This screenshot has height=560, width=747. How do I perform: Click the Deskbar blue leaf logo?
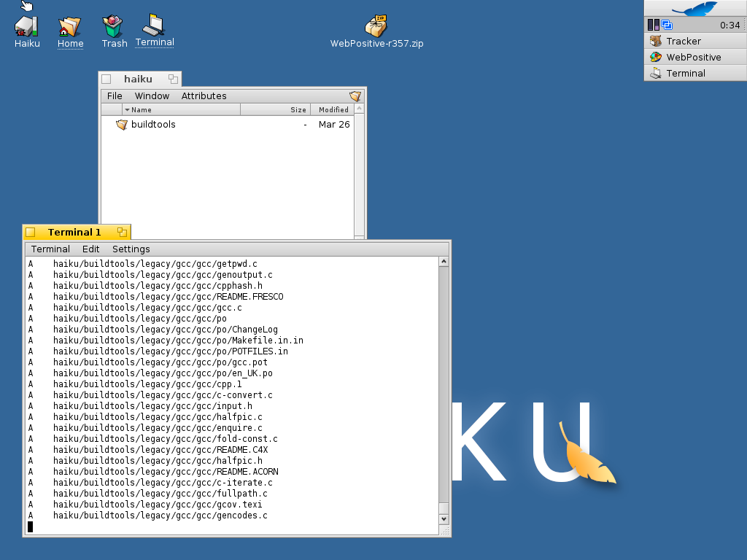pyautogui.click(x=694, y=8)
